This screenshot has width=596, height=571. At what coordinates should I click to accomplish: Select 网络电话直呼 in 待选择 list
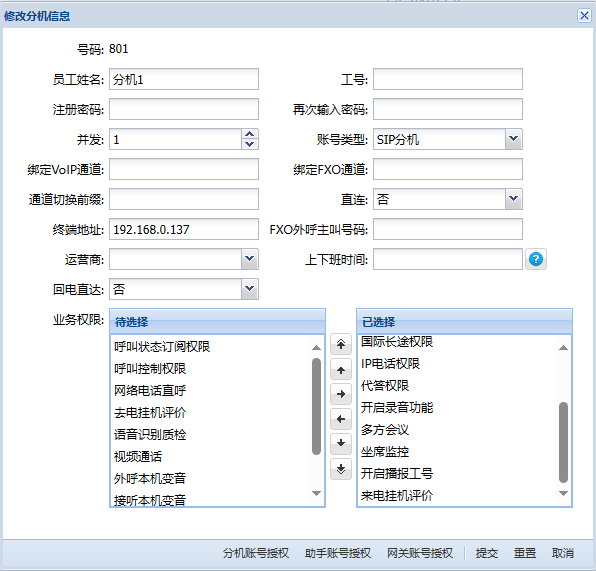click(x=211, y=390)
